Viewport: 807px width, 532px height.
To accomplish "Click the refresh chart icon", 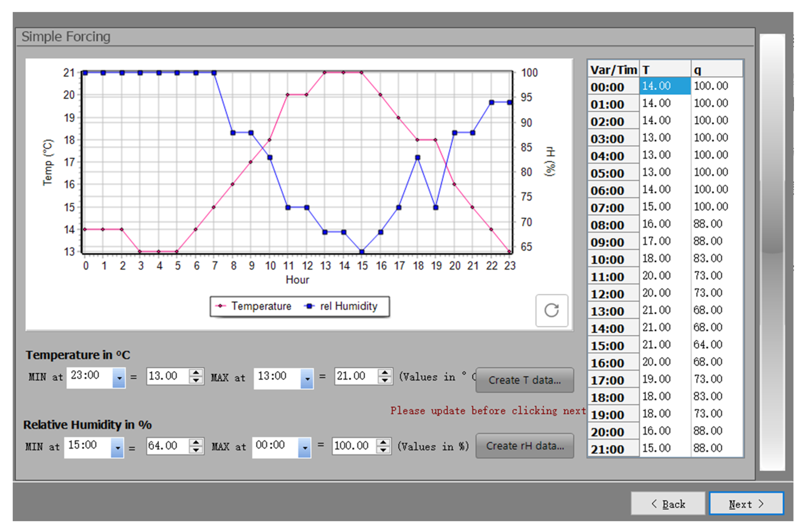I will 552,310.
